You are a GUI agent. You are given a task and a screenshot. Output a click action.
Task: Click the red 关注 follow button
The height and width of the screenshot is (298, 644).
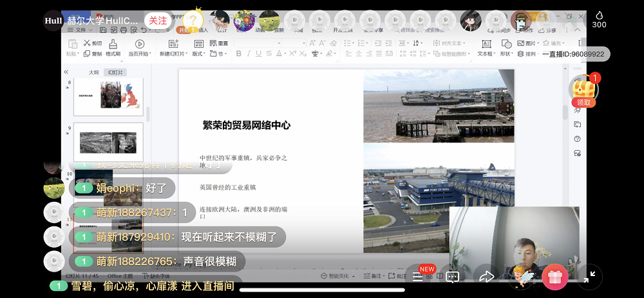point(158,21)
